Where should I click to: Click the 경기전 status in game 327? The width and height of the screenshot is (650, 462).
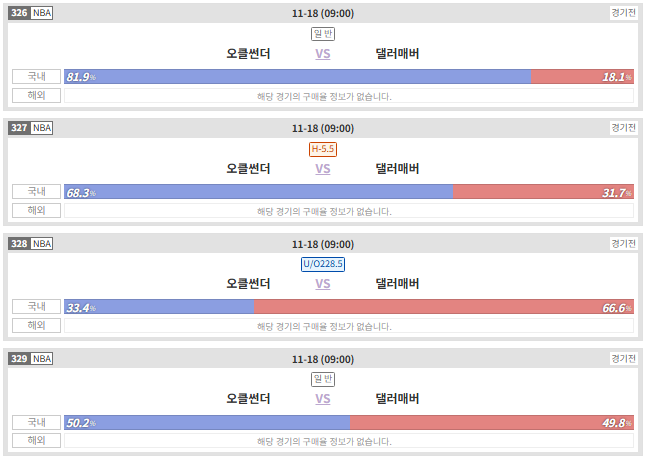[x=623, y=128]
